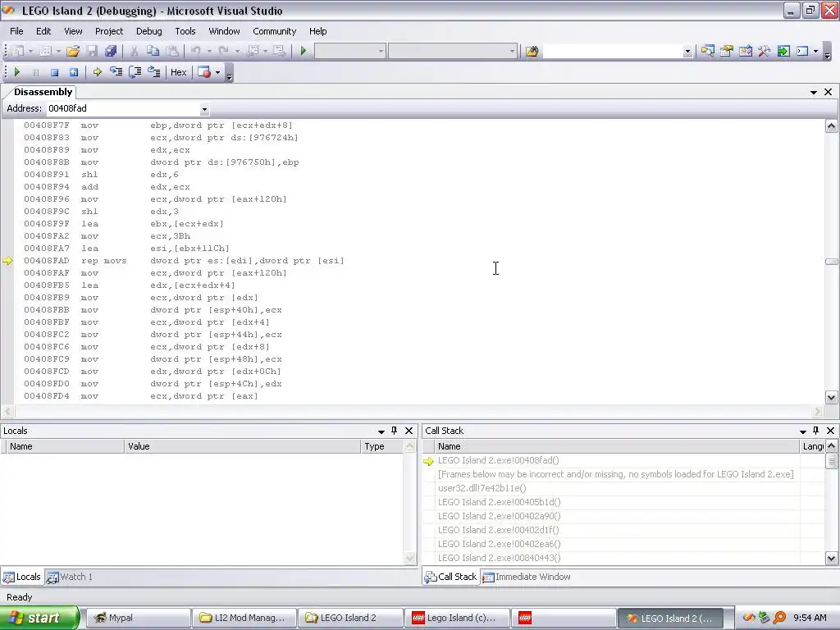Click the Step Out icon
The image size is (840, 630).
[x=153, y=72]
